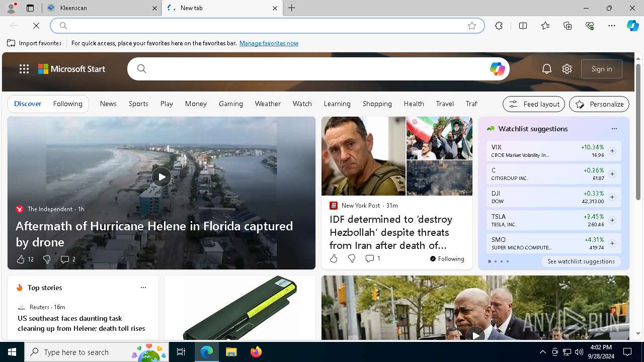Open the browser profile icon

click(11, 8)
